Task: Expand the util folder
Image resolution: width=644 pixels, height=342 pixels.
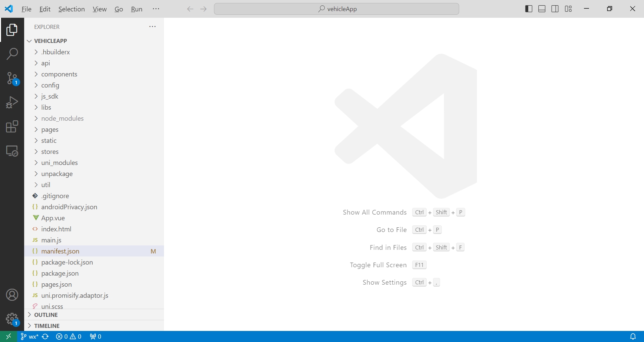Action: tap(94, 185)
